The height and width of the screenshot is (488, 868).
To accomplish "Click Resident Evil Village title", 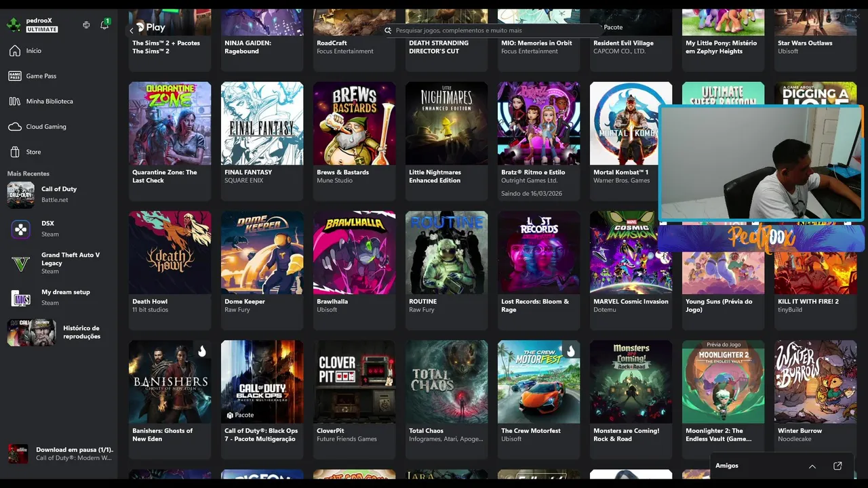I will (x=623, y=43).
